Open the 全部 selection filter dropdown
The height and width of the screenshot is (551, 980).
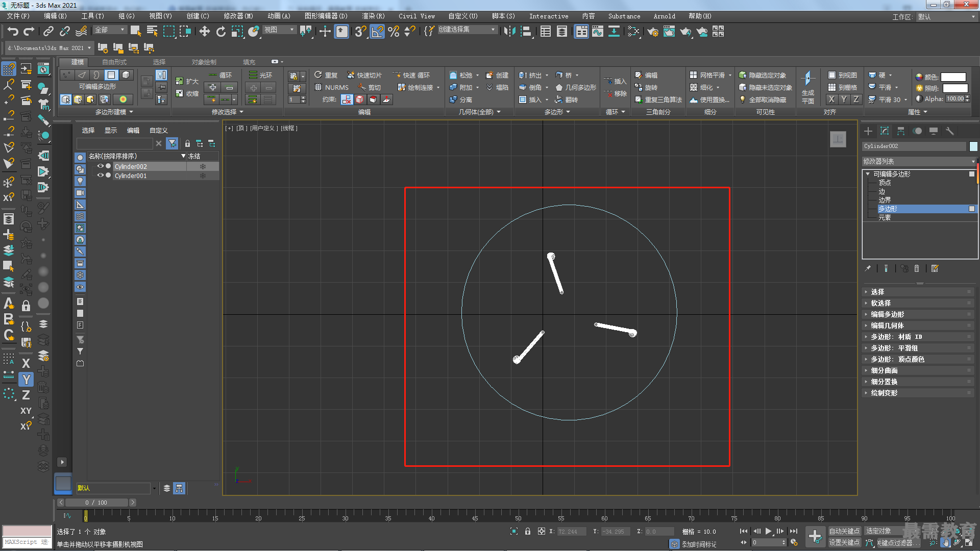pos(110,30)
